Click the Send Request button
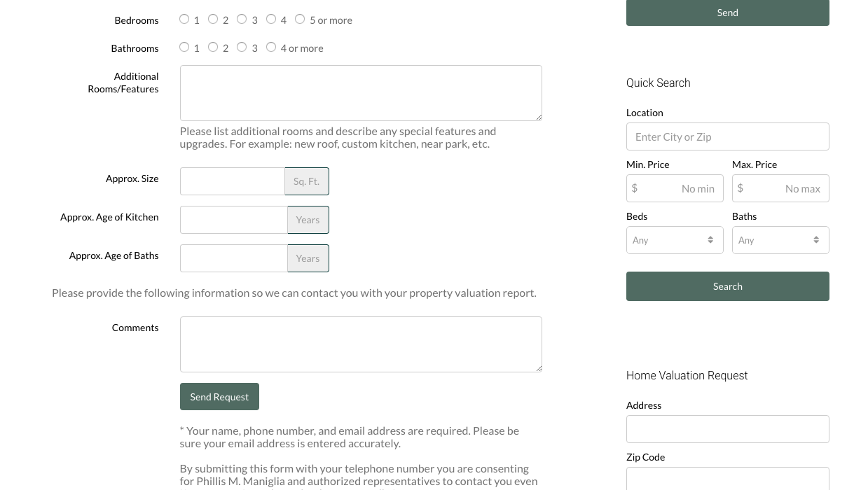 click(x=219, y=397)
